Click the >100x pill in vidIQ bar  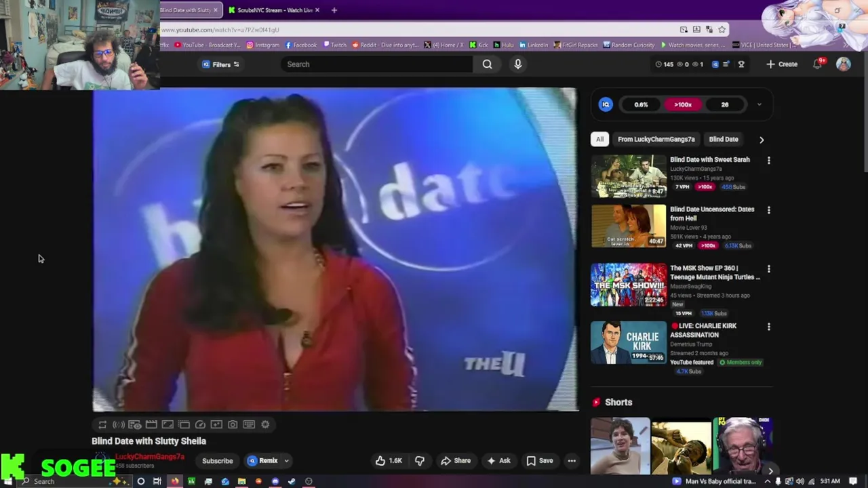pyautogui.click(x=683, y=104)
